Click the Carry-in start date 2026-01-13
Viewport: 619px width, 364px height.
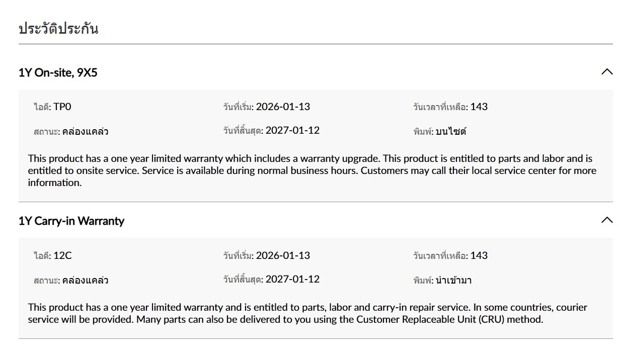(283, 255)
